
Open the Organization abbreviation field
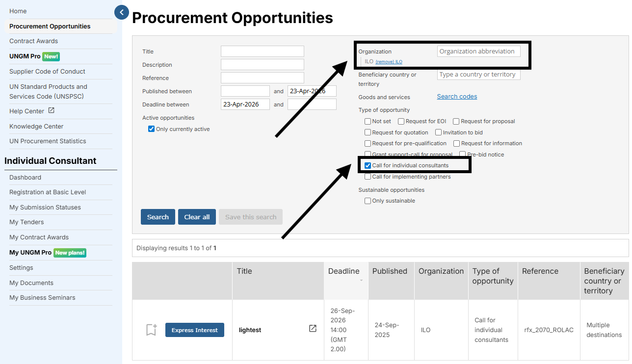pos(478,51)
